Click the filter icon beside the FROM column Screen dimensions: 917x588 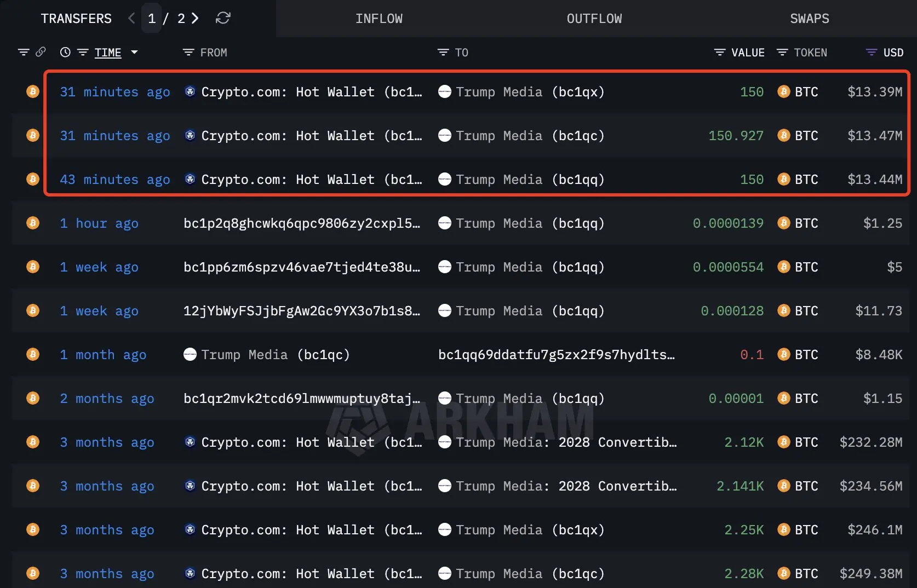click(188, 52)
